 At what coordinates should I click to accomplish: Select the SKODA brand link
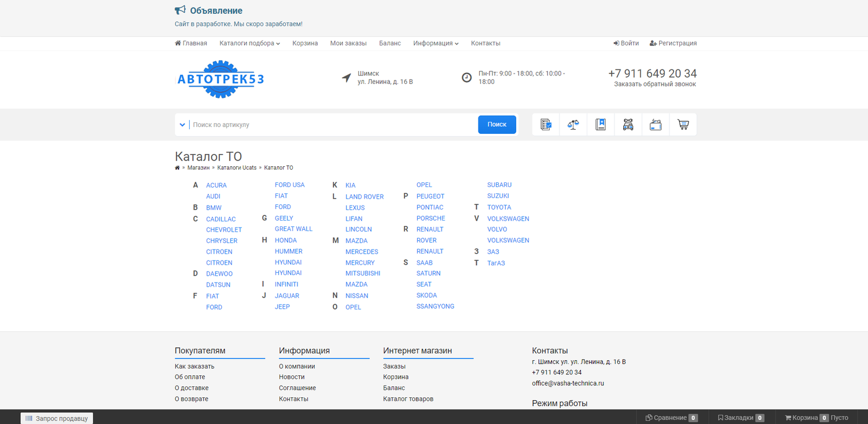[427, 295]
